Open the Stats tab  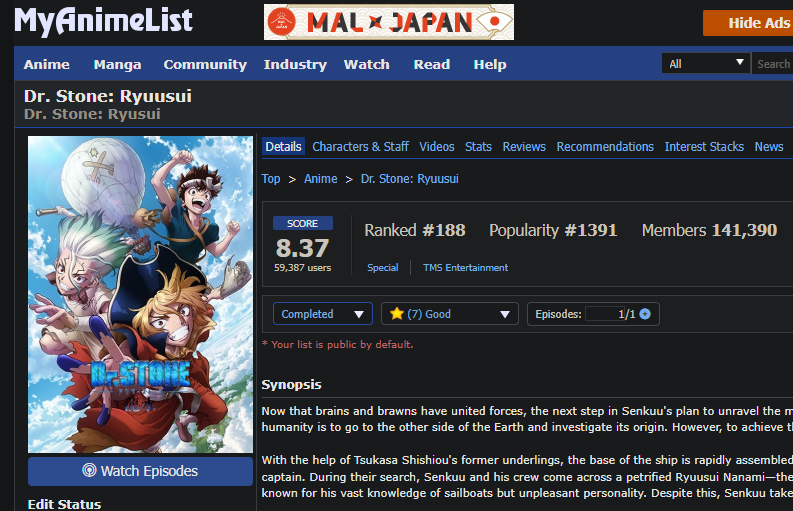(478, 147)
